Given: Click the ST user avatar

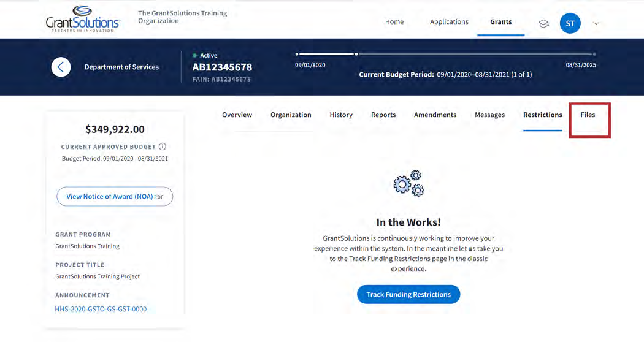Looking at the screenshot, I should 570,23.
